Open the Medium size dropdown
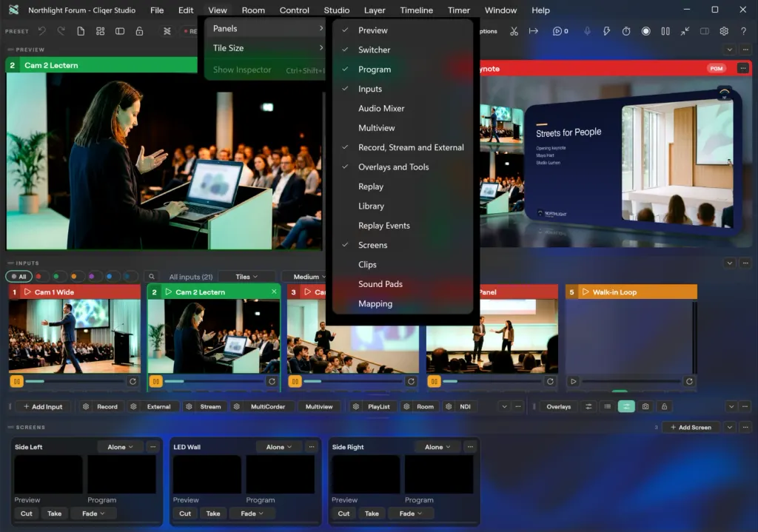Image resolution: width=758 pixels, height=532 pixels. [309, 277]
